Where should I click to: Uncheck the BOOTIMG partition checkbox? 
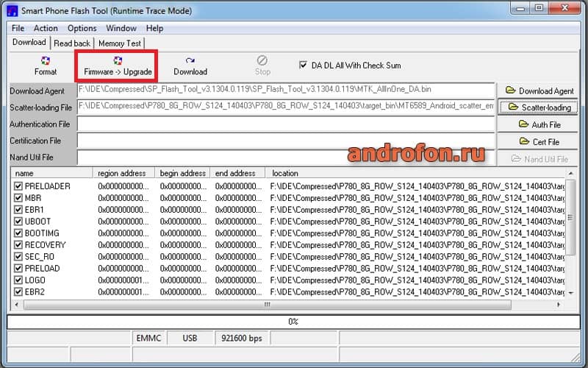(x=18, y=233)
